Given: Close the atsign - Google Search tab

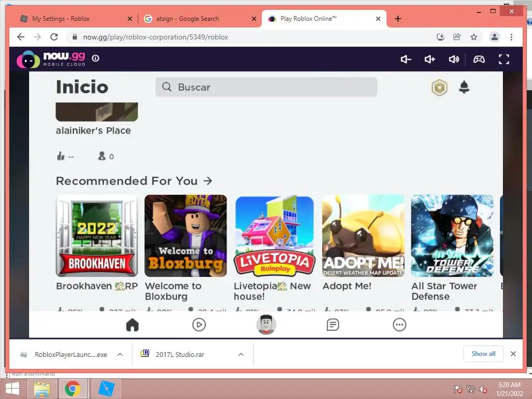Looking at the screenshot, I should (254, 19).
